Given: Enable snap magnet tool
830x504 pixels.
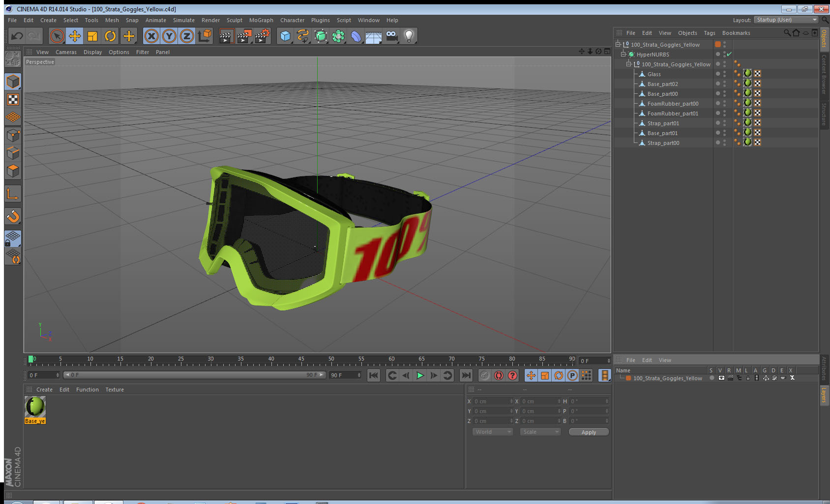Looking at the screenshot, I should [x=13, y=216].
